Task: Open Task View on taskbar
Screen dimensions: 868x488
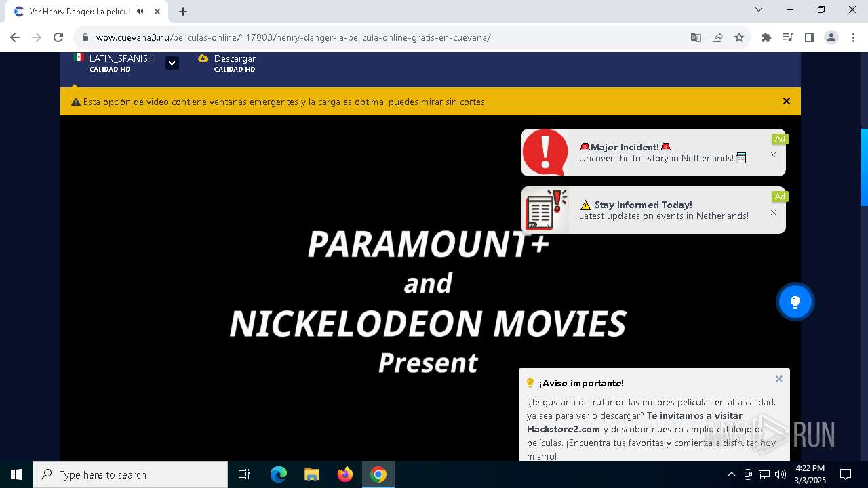Action: point(244,474)
